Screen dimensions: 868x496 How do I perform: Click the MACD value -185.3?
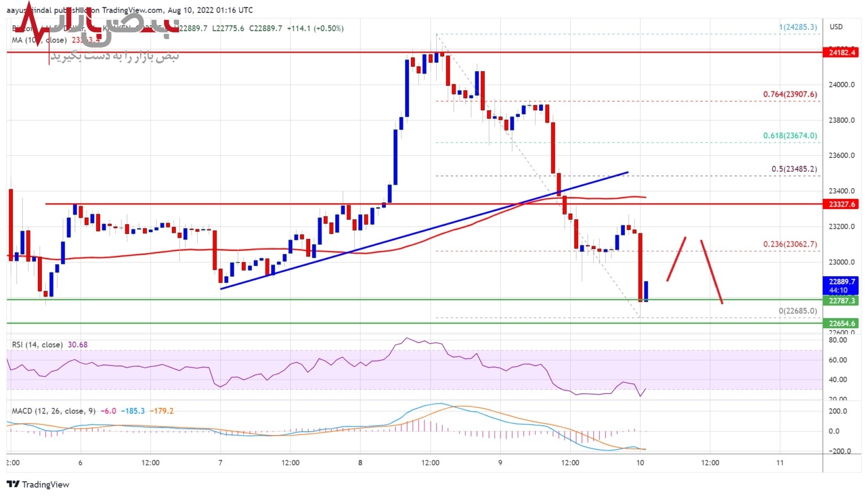pyautogui.click(x=134, y=411)
